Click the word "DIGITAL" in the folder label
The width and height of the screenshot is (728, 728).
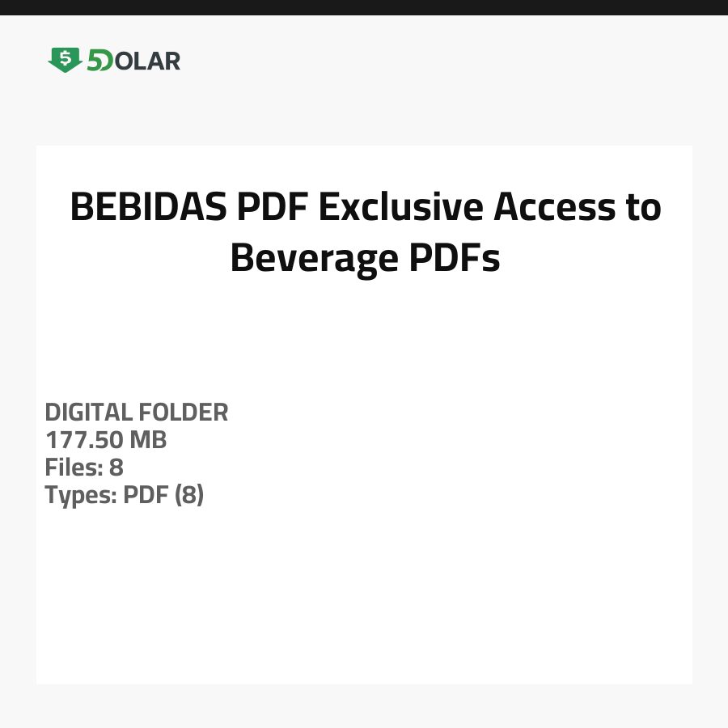point(88,413)
